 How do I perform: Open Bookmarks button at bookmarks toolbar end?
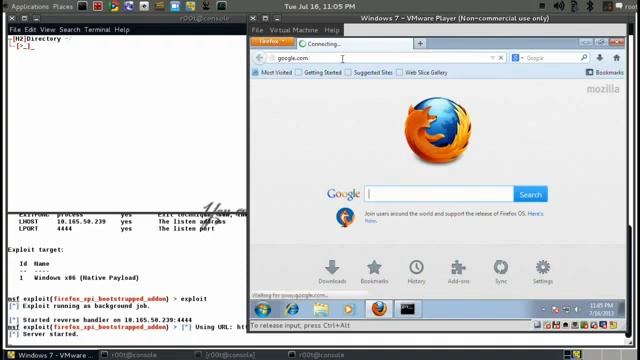605,72
